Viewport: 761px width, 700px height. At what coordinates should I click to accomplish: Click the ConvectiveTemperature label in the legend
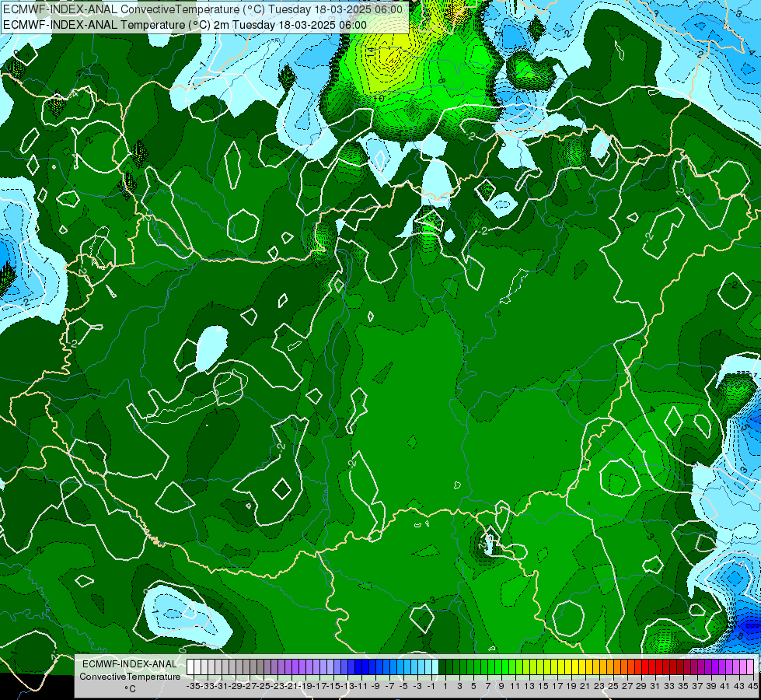point(130,676)
